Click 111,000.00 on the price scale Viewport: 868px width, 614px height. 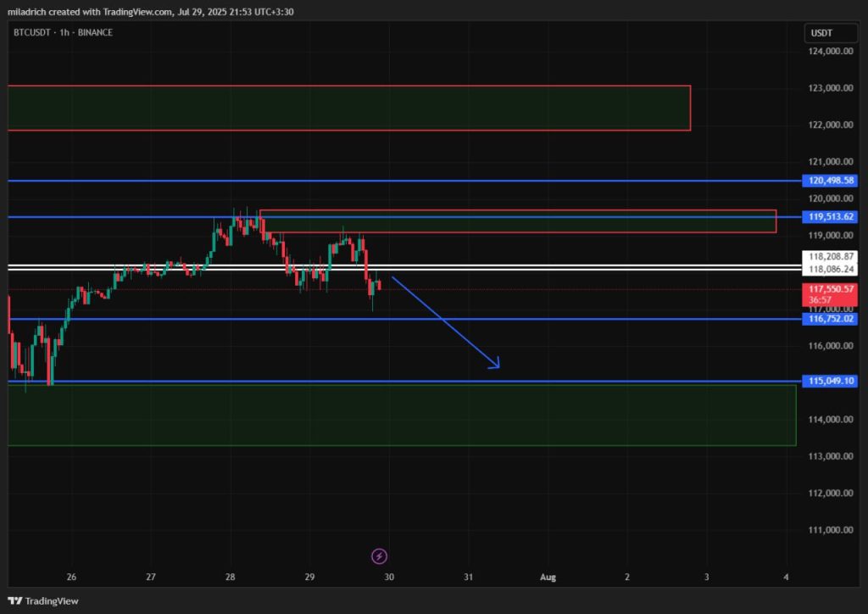pos(830,530)
